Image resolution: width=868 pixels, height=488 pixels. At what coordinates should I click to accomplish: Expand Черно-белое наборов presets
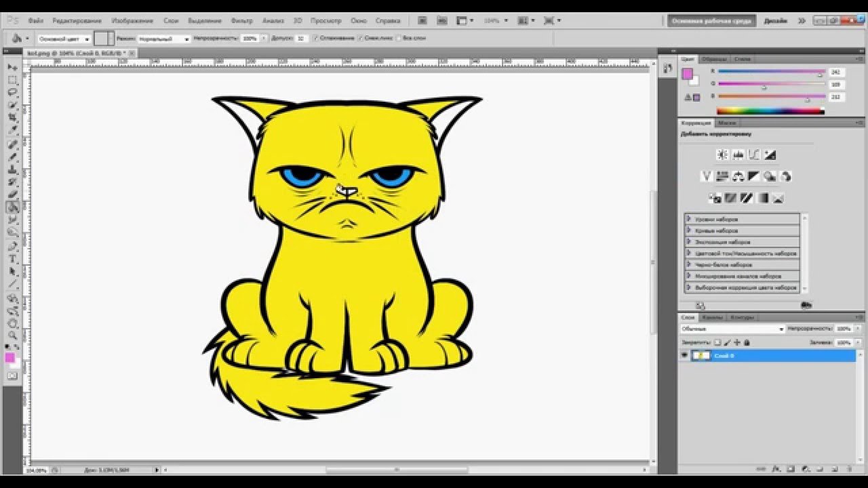[688, 264]
